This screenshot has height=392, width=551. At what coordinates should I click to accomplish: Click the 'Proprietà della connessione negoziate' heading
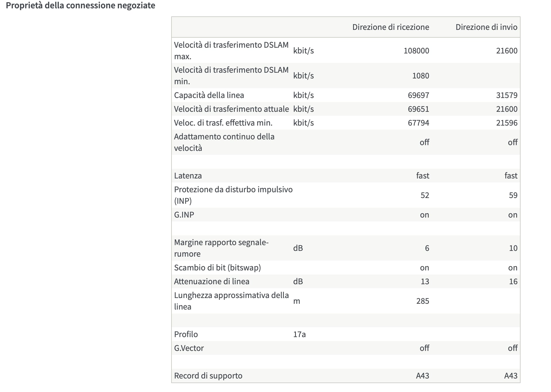pos(80,5)
